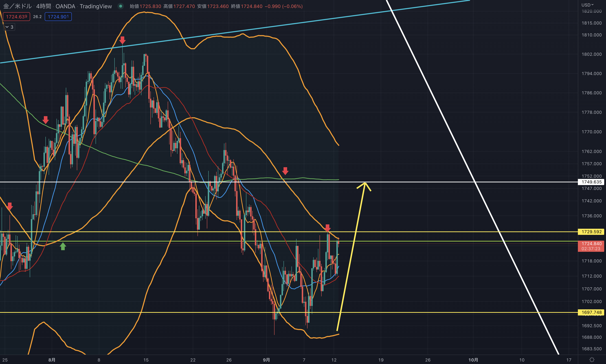Click the TradingView label in legend
This screenshot has height=364, width=606.
click(x=96, y=6)
